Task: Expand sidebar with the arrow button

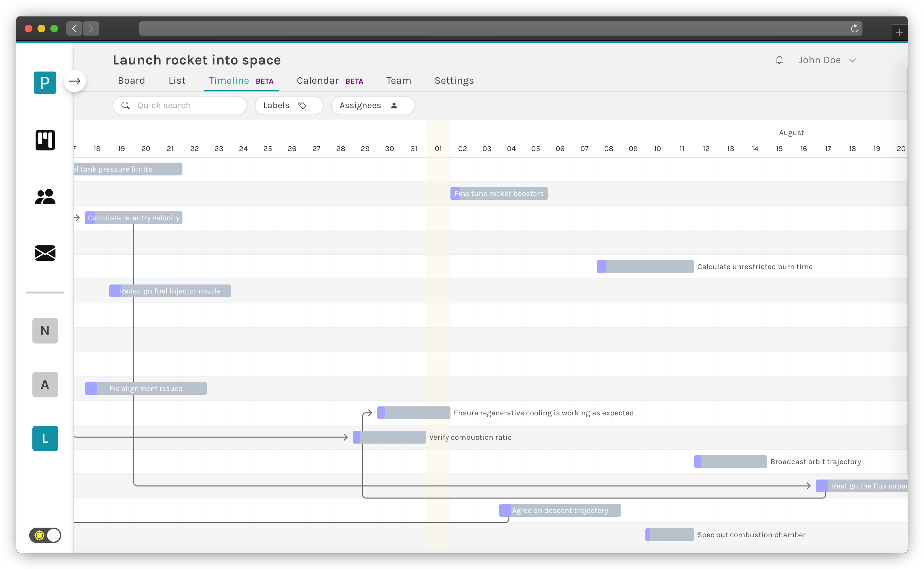Action: click(75, 81)
